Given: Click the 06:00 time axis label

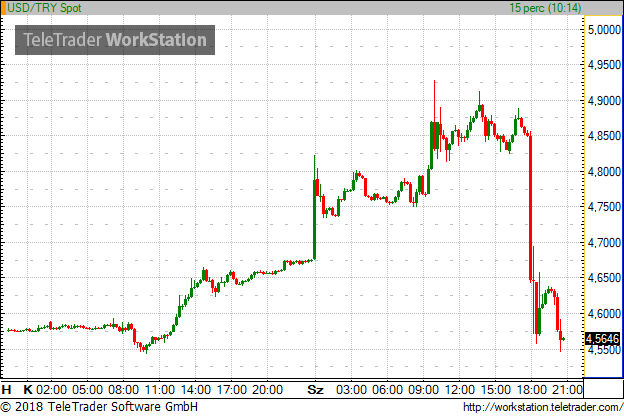Looking at the screenshot, I should click(x=388, y=389).
